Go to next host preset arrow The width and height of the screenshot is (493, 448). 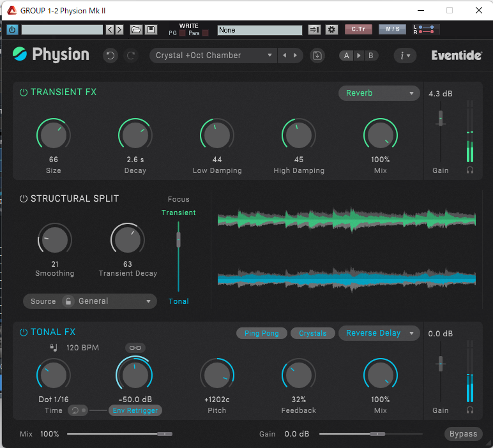[119, 30]
